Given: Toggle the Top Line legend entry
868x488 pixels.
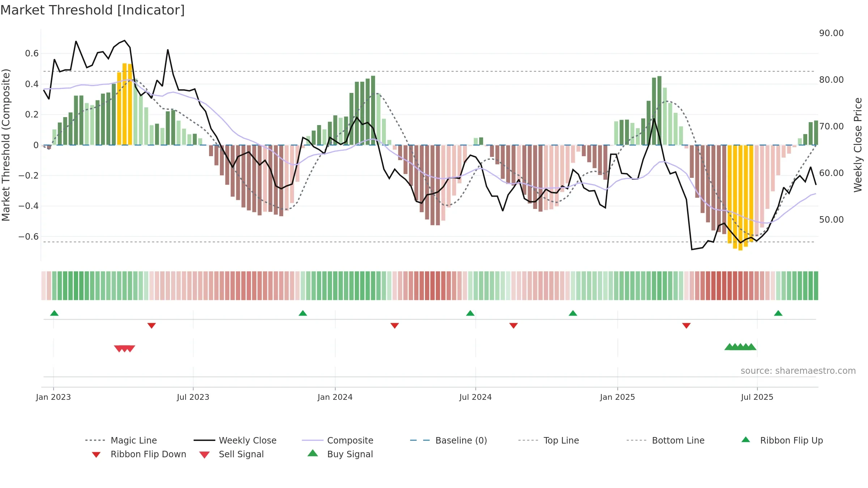Looking at the screenshot, I should click(548, 440).
